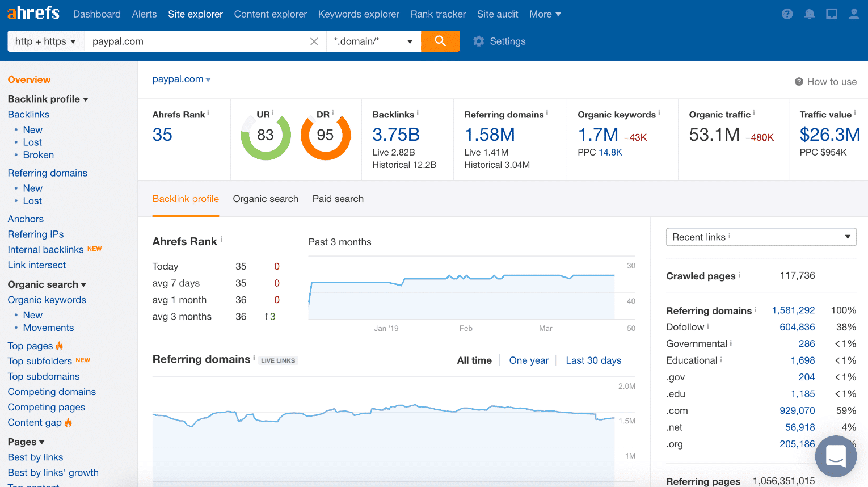Image resolution: width=868 pixels, height=487 pixels.
Task: Switch to the Organic search tab
Action: [266, 199]
